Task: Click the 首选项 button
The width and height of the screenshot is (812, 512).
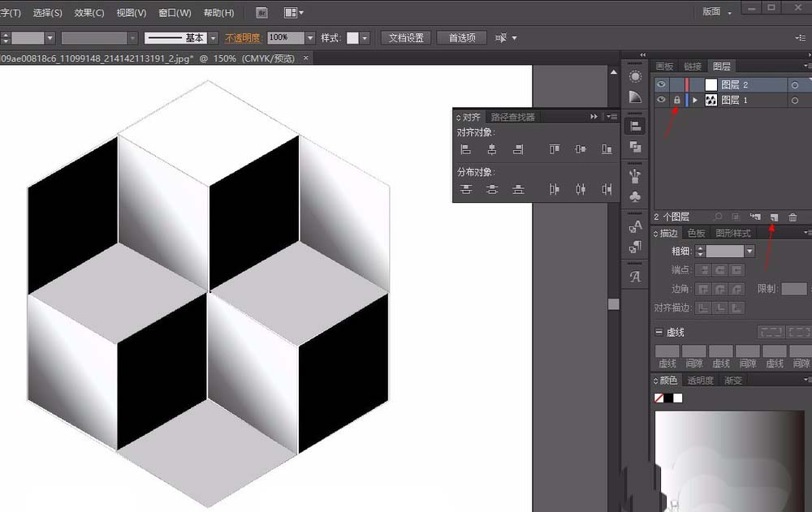Action: click(x=461, y=38)
